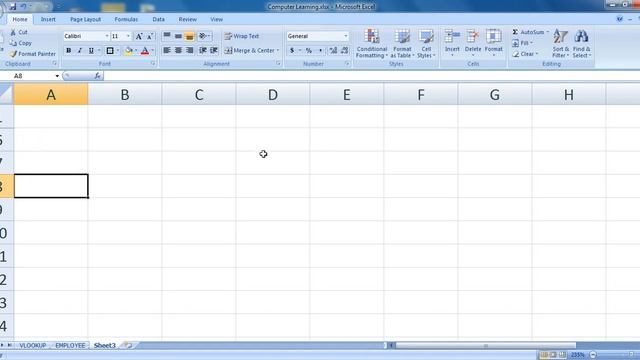
Task: Increase decimal places
Action: click(x=333, y=50)
